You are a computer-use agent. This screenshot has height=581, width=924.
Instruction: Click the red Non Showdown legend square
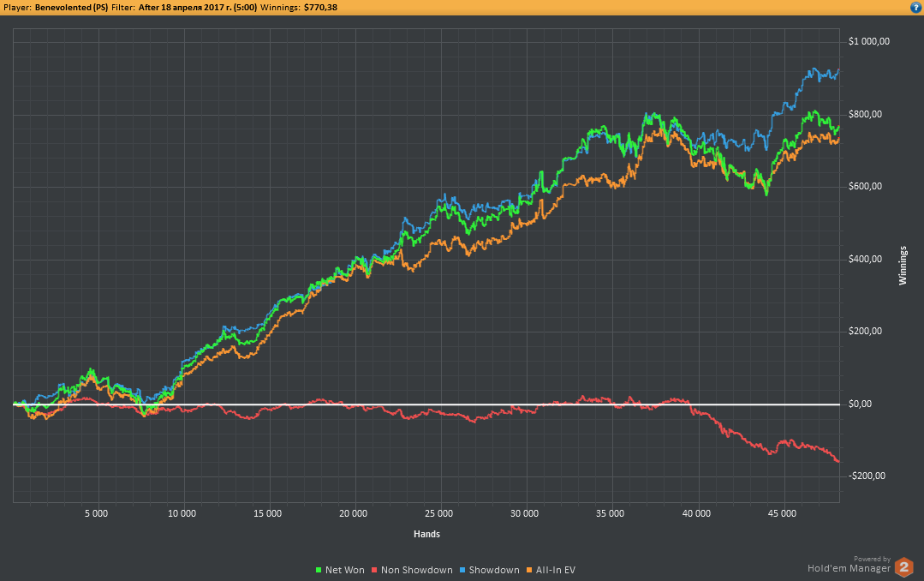point(374,570)
